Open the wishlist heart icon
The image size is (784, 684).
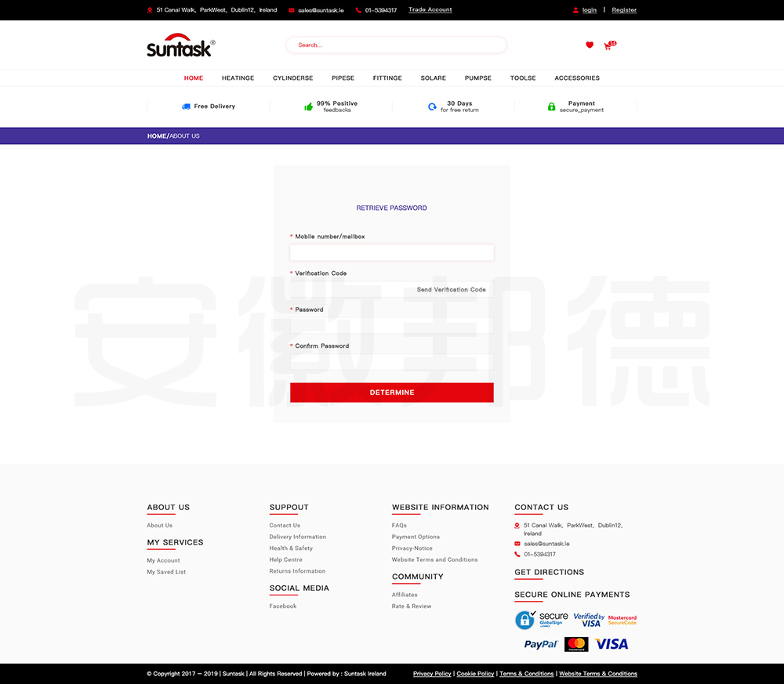[x=590, y=45]
